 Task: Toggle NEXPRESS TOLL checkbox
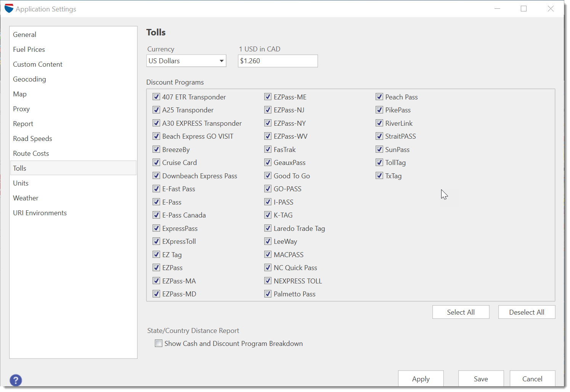tap(268, 281)
